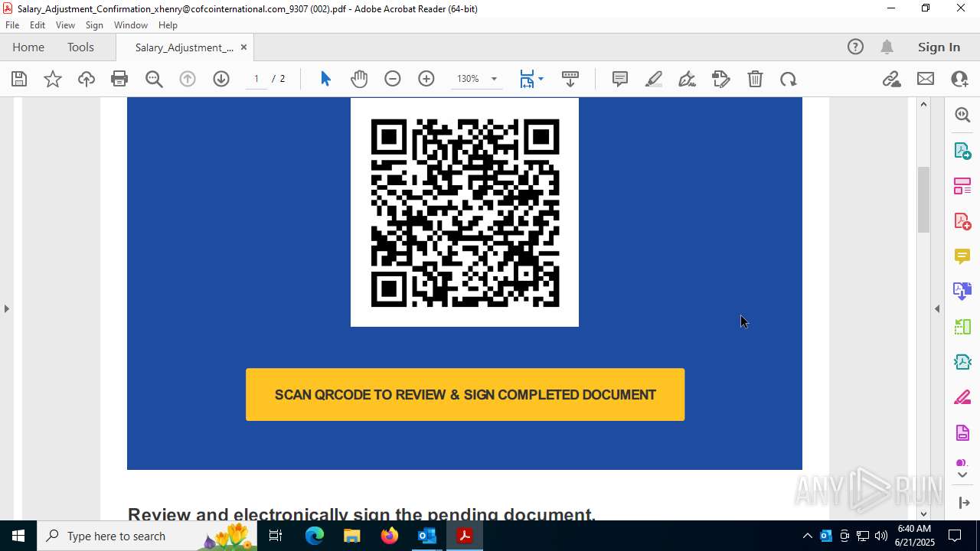Click the Sign In link

(x=939, y=47)
